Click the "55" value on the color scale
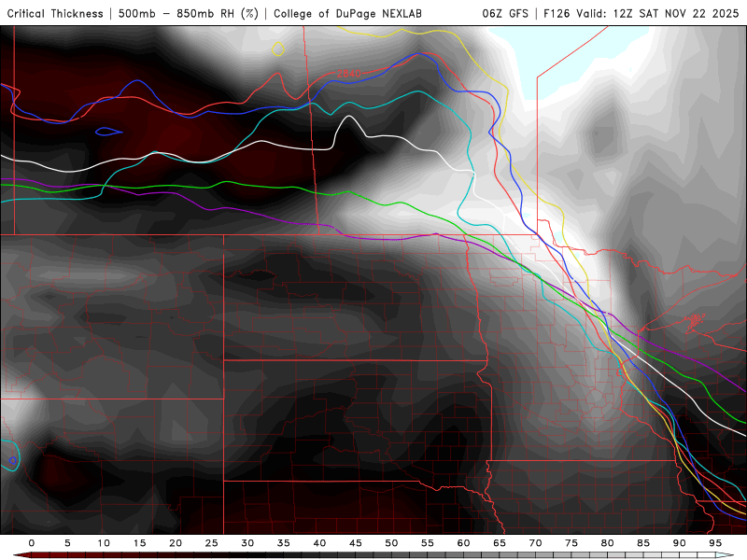Image resolution: width=747 pixels, height=560 pixels. (x=428, y=543)
